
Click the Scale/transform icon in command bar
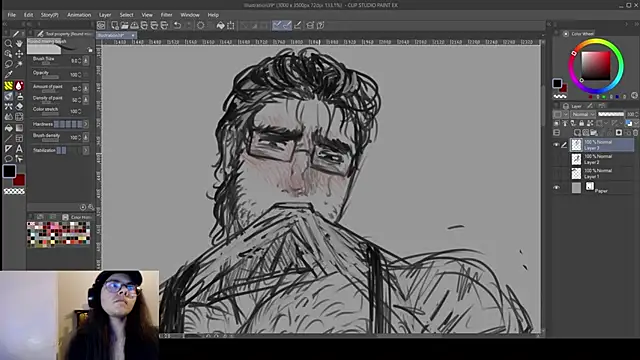click(x=231, y=25)
